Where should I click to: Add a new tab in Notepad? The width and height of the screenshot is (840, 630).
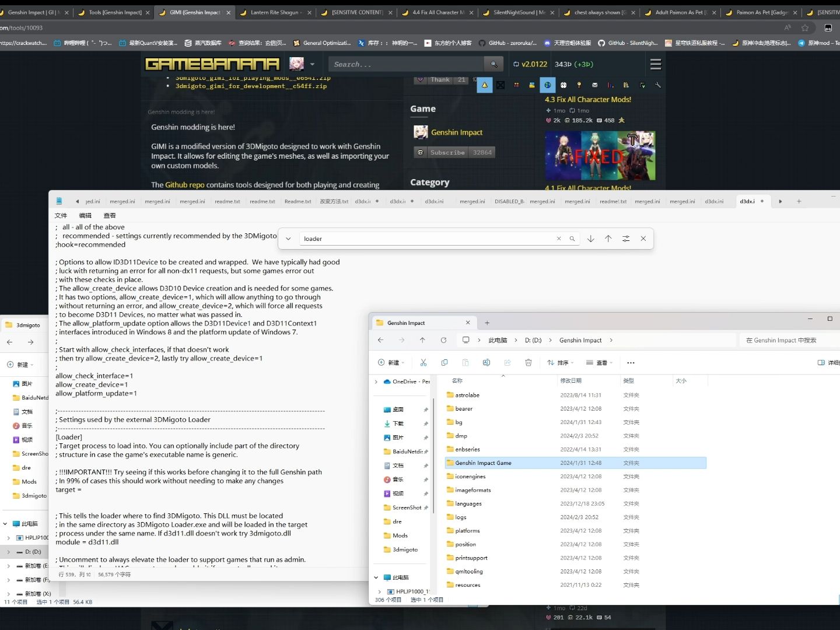click(799, 201)
